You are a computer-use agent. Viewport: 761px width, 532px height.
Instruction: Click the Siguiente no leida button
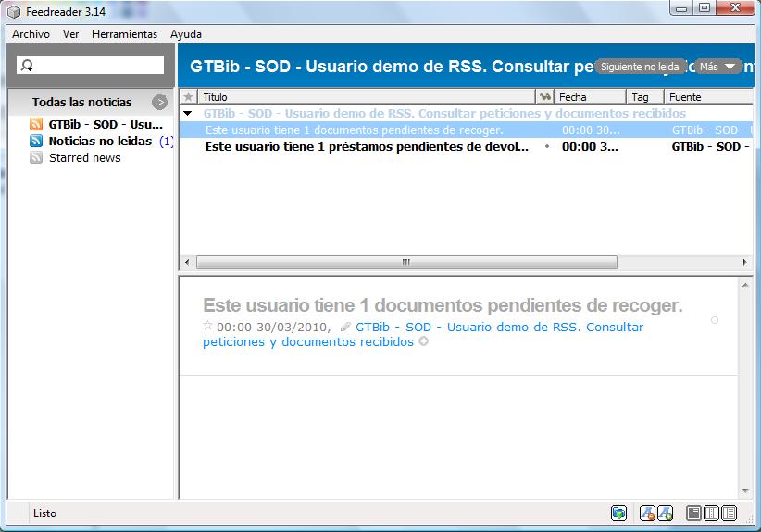(640, 67)
